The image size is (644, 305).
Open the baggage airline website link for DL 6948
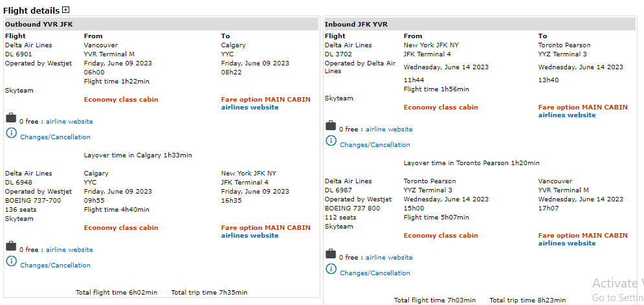[x=69, y=250]
